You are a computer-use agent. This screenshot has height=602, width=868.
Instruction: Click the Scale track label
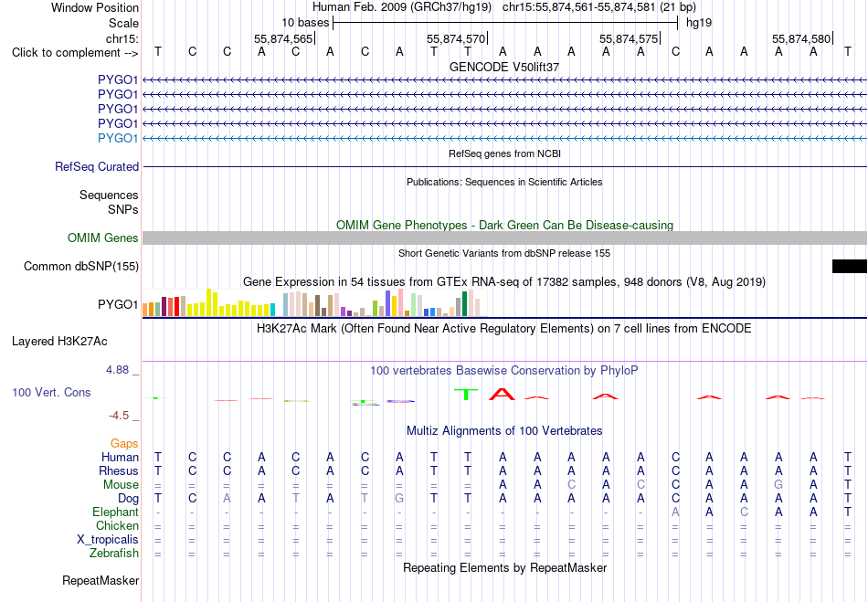(123, 23)
